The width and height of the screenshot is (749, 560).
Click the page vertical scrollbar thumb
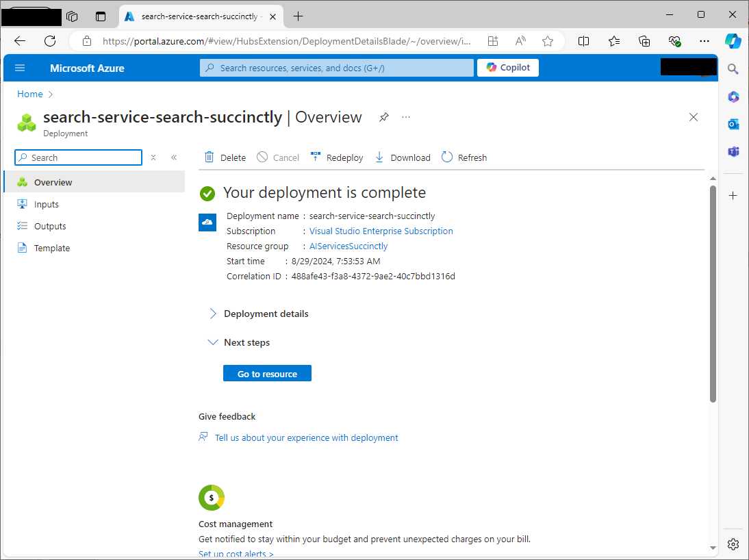pyautogui.click(x=713, y=294)
